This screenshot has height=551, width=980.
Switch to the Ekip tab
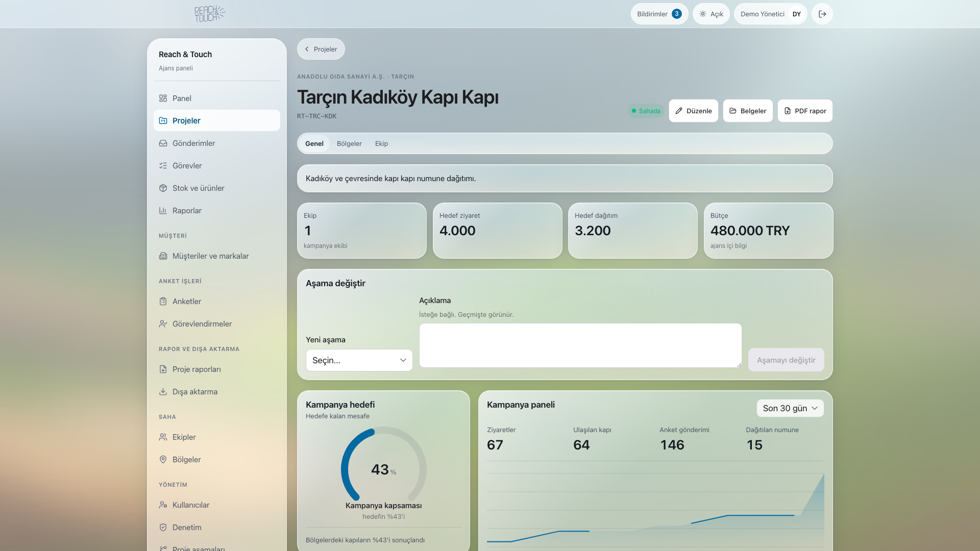[x=381, y=143]
